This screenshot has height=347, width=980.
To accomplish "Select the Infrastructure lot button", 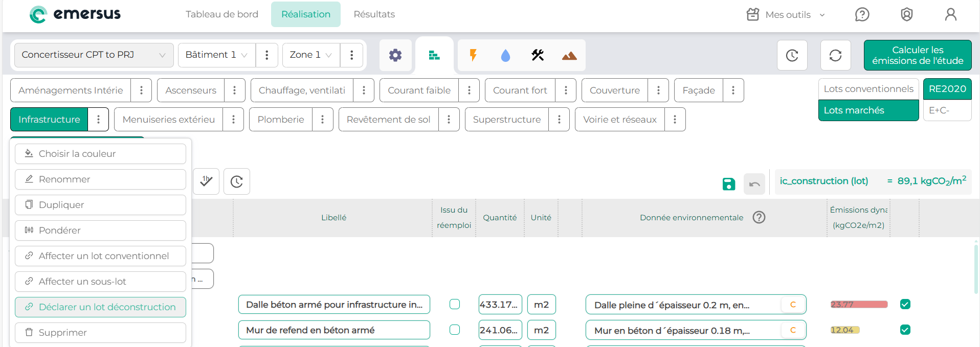I will point(49,120).
